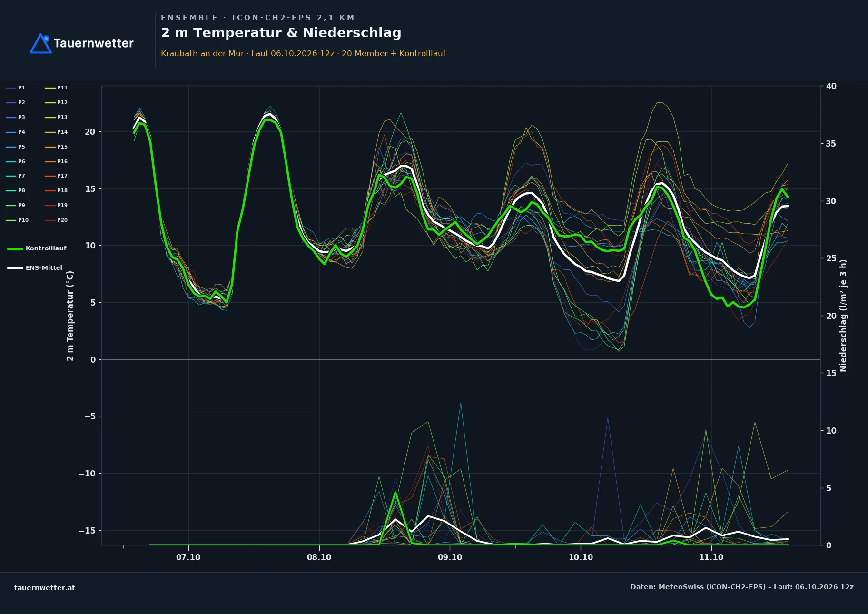This screenshot has width=868, height=614.
Task: Click the Tauernwetter brand name text
Action: (94, 43)
